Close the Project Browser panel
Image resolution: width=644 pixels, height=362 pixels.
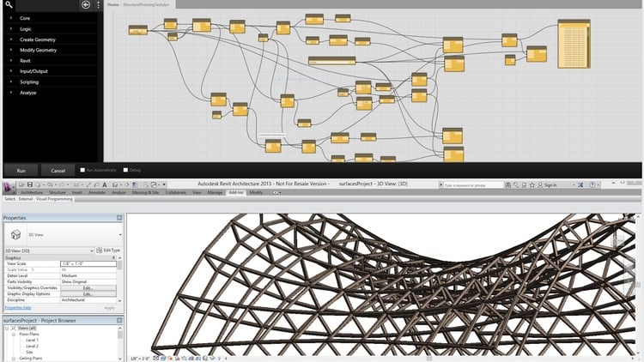click(120, 319)
